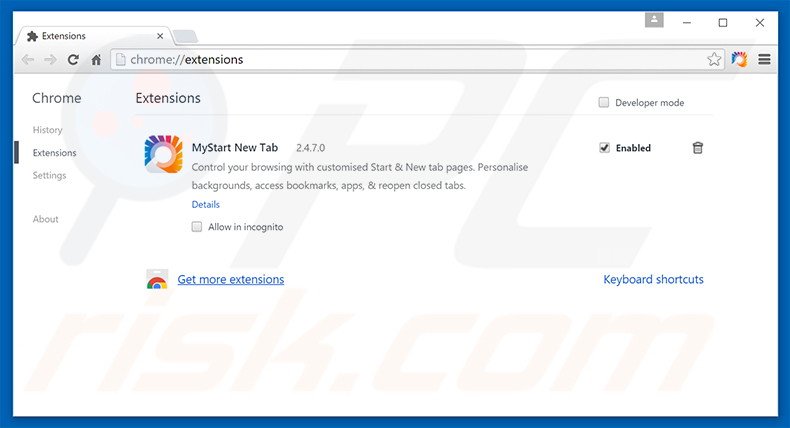Minimize the Chrome window
Viewport: 790px width, 428px height.
[x=686, y=23]
